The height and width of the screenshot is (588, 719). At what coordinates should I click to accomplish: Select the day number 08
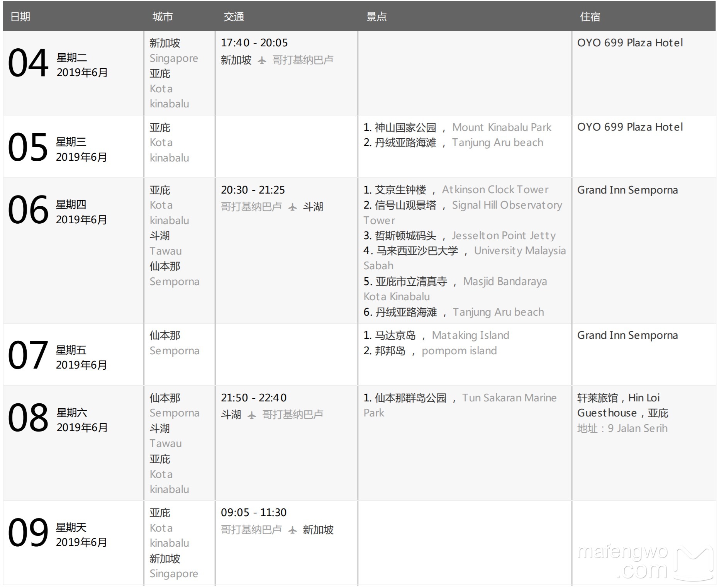(x=28, y=418)
